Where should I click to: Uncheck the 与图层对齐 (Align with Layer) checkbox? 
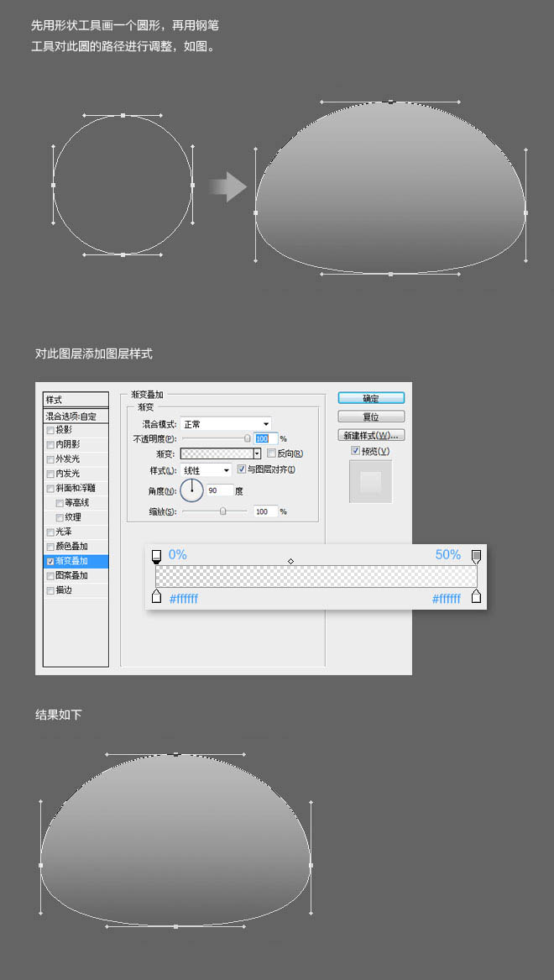point(242,469)
